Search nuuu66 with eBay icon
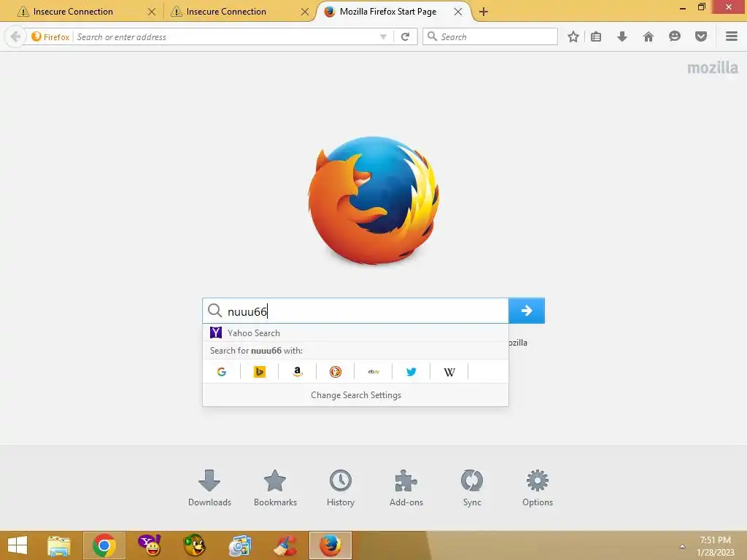The width and height of the screenshot is (747, 560). (373, 371)
